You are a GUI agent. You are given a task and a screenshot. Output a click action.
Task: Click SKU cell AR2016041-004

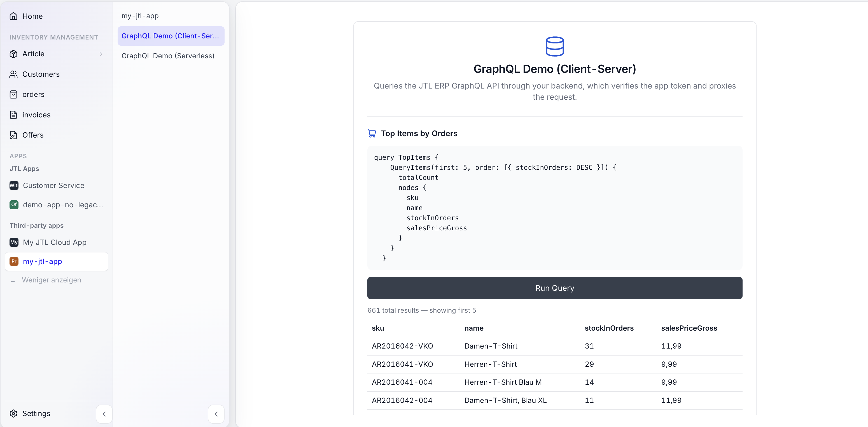click(x=402, y=382)
